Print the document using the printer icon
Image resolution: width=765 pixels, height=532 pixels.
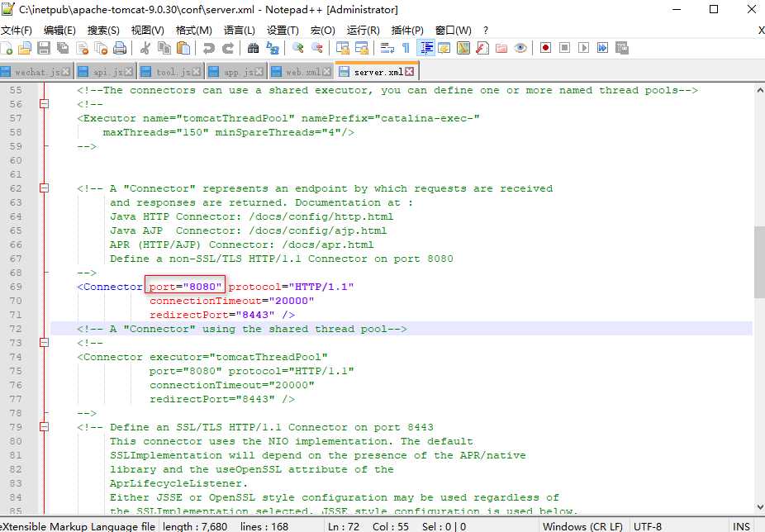coord(120,48)
